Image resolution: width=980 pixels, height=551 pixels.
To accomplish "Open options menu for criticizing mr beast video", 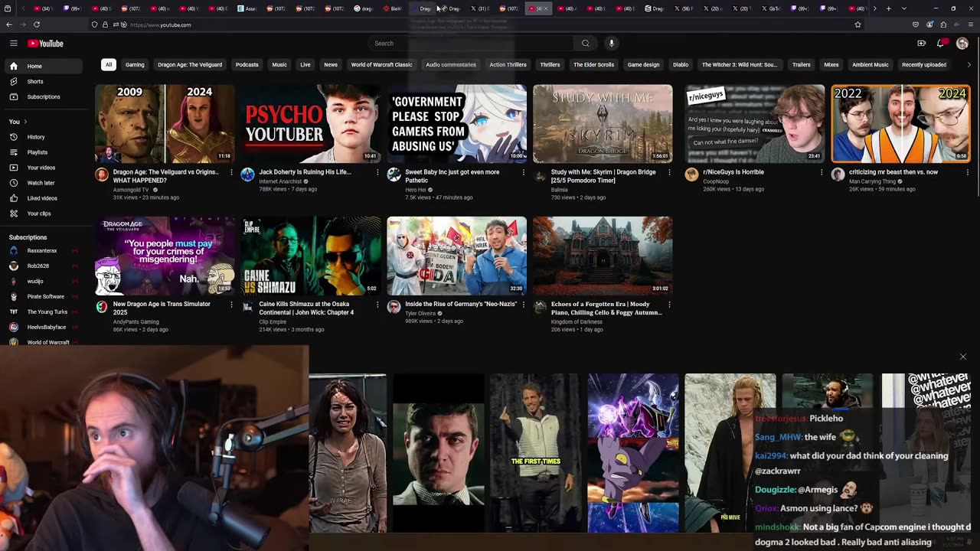I will [968, 172].
